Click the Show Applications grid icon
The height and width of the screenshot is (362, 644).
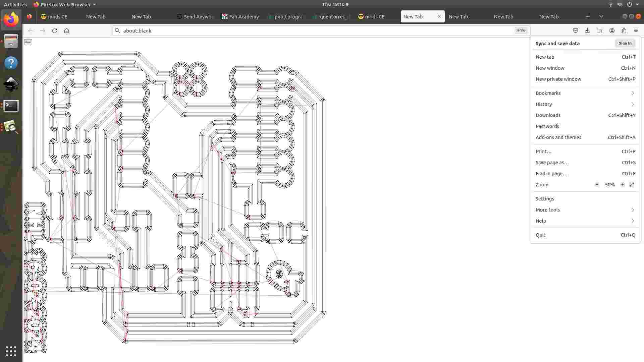click(x=11, y=351)
